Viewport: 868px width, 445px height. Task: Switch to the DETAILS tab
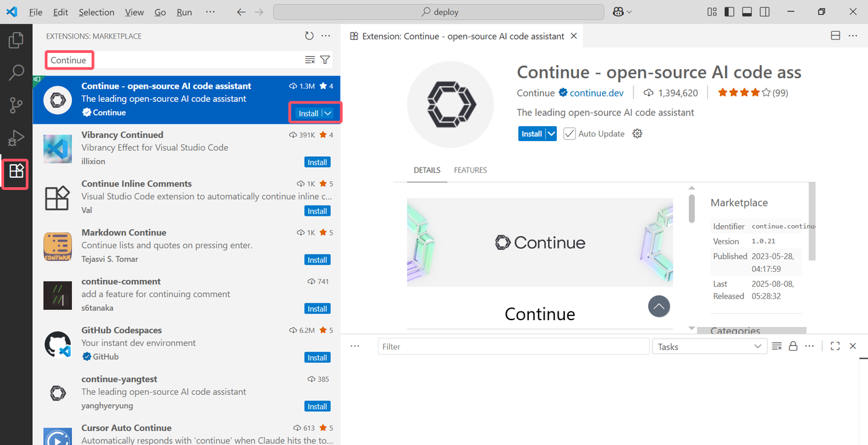coord(427,170)
